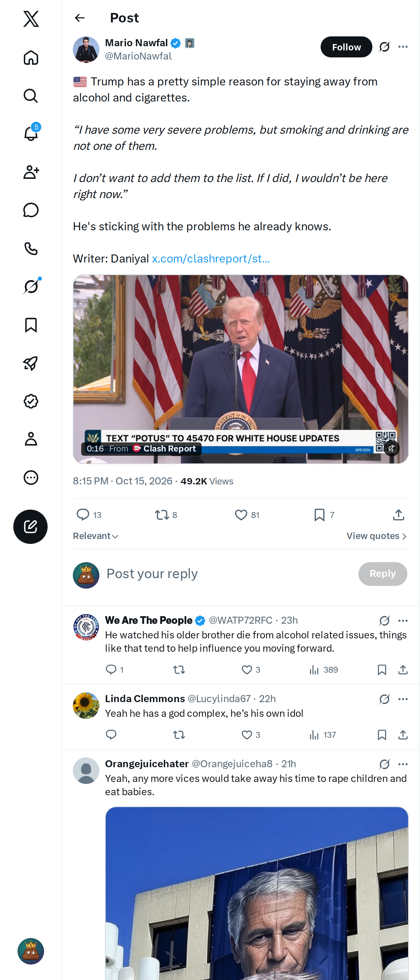Image resolution: width=420 pixels, height=980 pixels.
Task: Open the More circle menu in sidebar
Action: point(31,477)
